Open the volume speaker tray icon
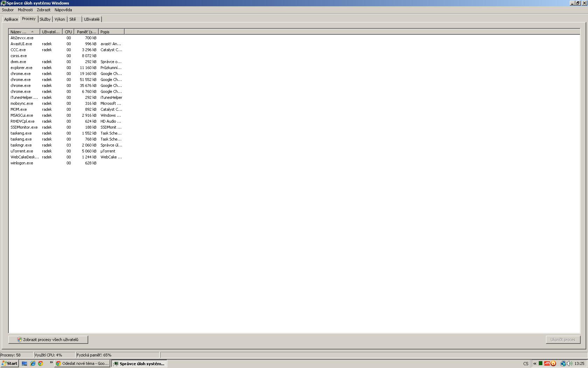Viewport: 588px width, 368px height. click(569, 363)
